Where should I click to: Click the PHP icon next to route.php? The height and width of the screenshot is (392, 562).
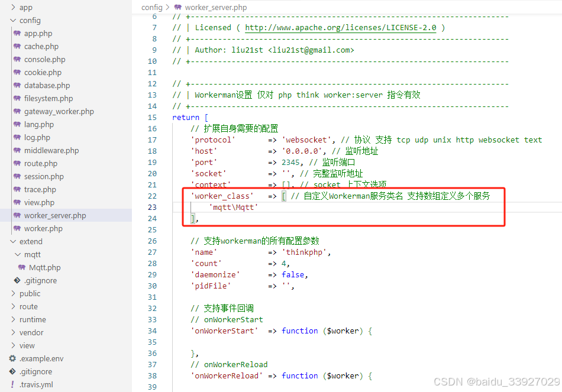pyautogui.click(x=17, y=163)
